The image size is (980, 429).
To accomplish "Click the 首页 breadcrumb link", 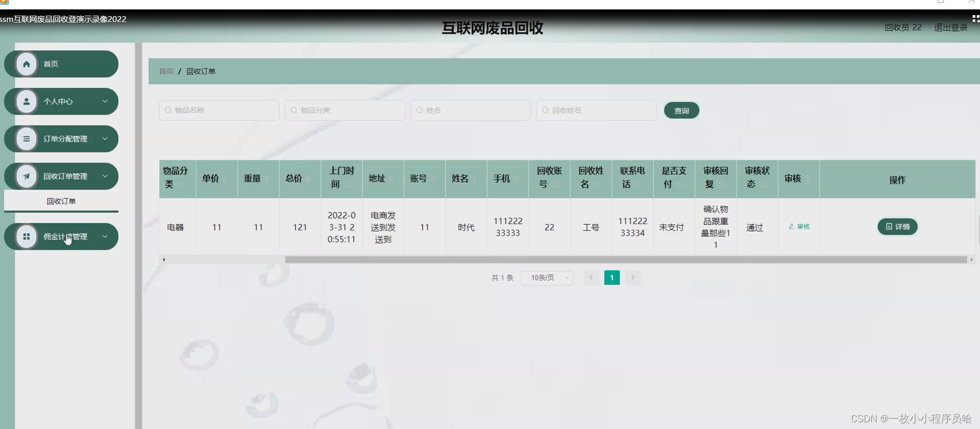I will [x=166, y=71].
